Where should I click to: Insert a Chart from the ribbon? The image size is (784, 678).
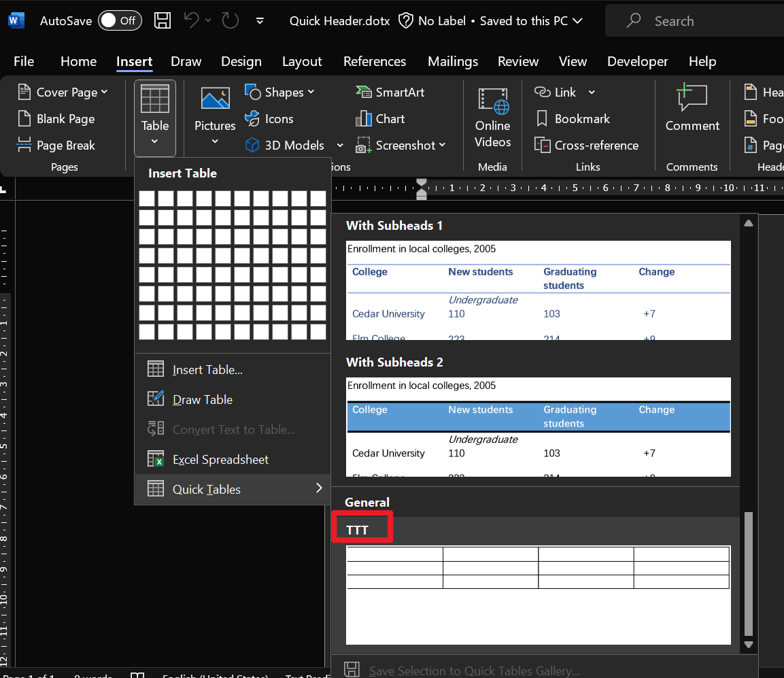tap(380, 119)
